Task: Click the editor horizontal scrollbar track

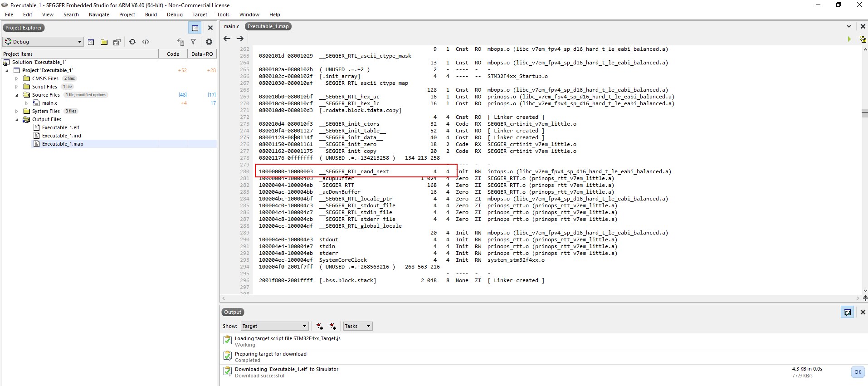Action: [541, 298]
